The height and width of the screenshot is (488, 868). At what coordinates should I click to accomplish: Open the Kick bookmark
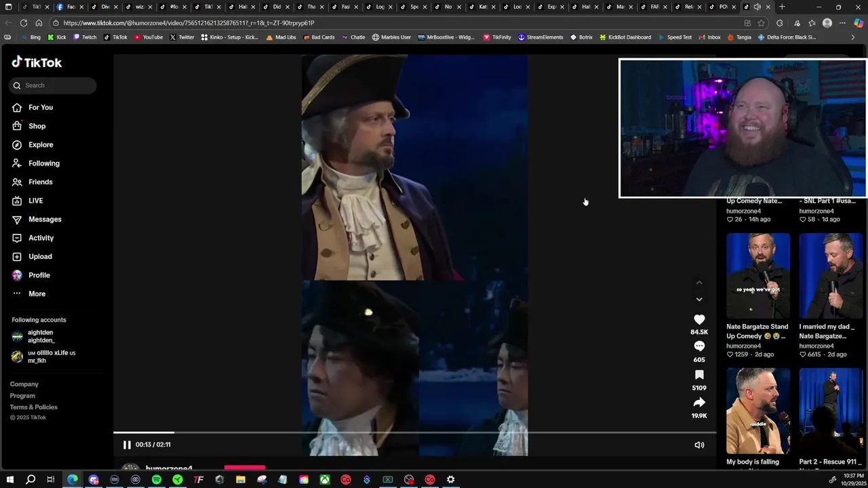(57, 37)
